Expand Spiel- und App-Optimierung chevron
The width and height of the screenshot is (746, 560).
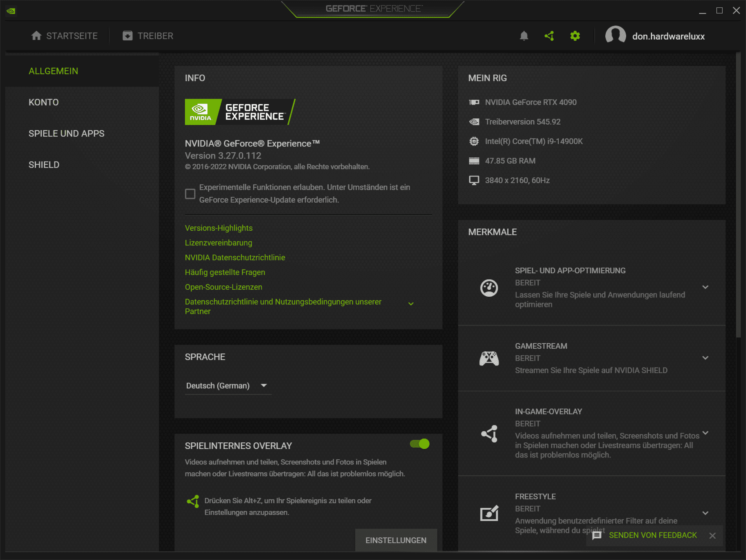[705, 287]
